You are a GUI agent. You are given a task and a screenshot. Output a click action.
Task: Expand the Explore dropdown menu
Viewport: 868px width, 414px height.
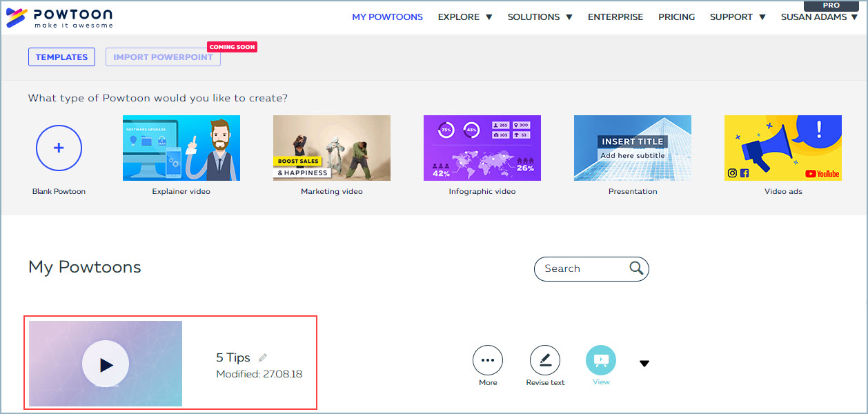pyautogui.click(x=465, y=17)
